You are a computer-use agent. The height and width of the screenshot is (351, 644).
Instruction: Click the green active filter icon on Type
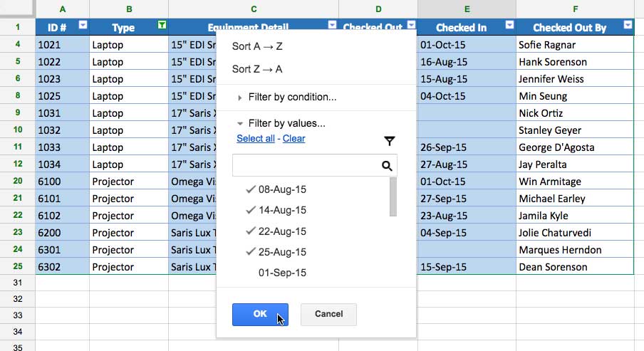[162, 25]
